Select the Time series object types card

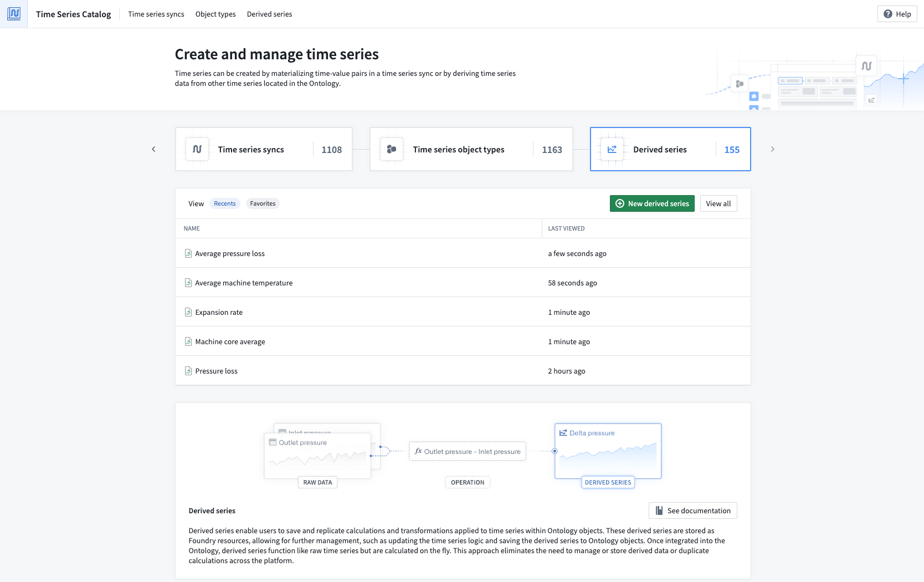pyautogui.click(x=471, y=149)
